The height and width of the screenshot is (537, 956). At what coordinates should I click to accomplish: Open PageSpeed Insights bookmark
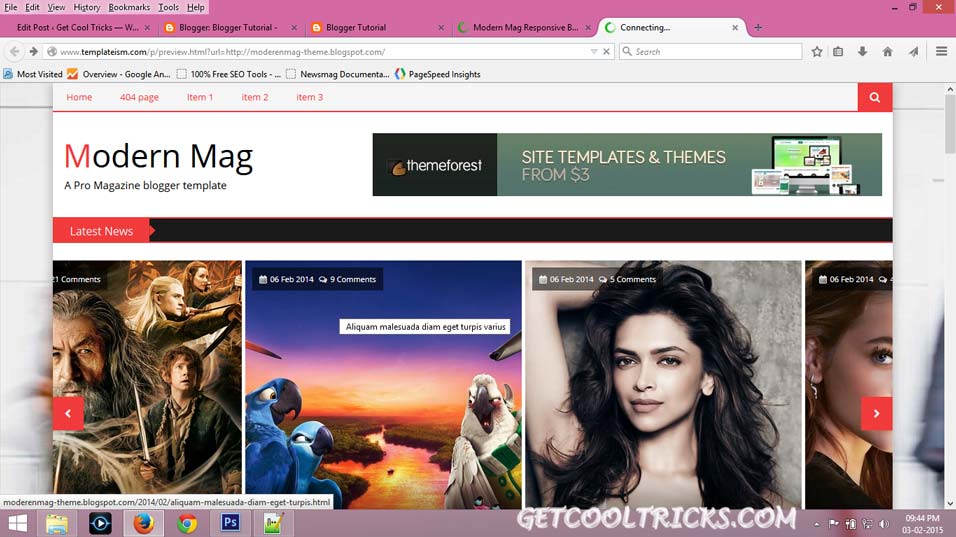click(x=438, y=74)
